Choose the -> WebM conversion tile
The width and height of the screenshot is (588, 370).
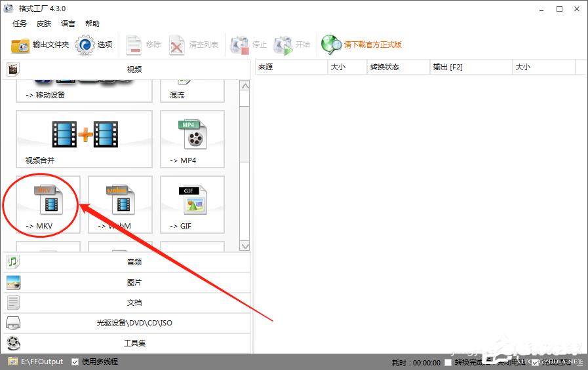(120, 204)
